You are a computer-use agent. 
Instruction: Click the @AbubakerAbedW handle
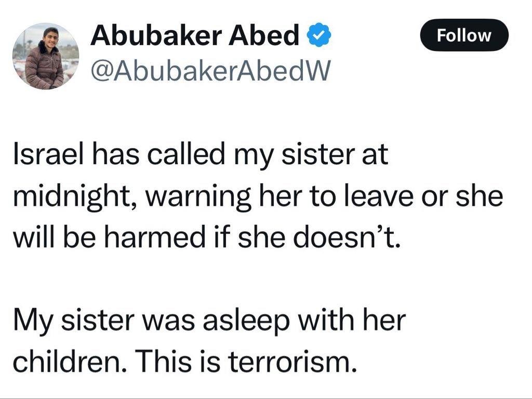210,70
